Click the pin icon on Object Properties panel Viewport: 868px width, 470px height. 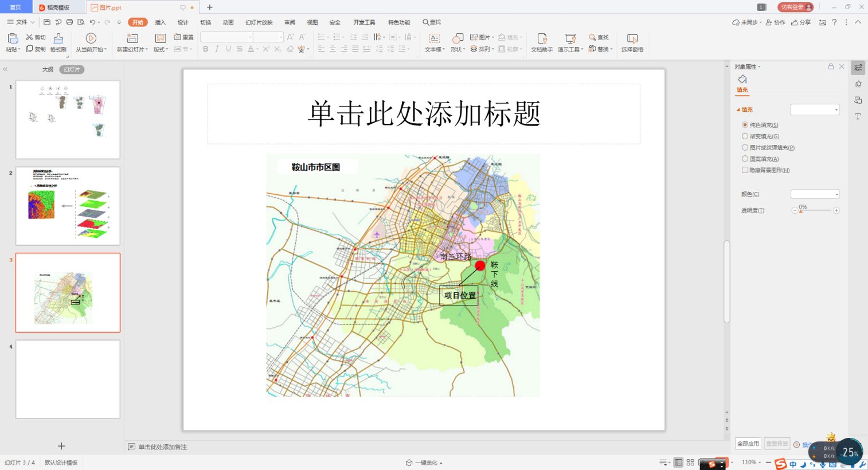coord(831,66)
